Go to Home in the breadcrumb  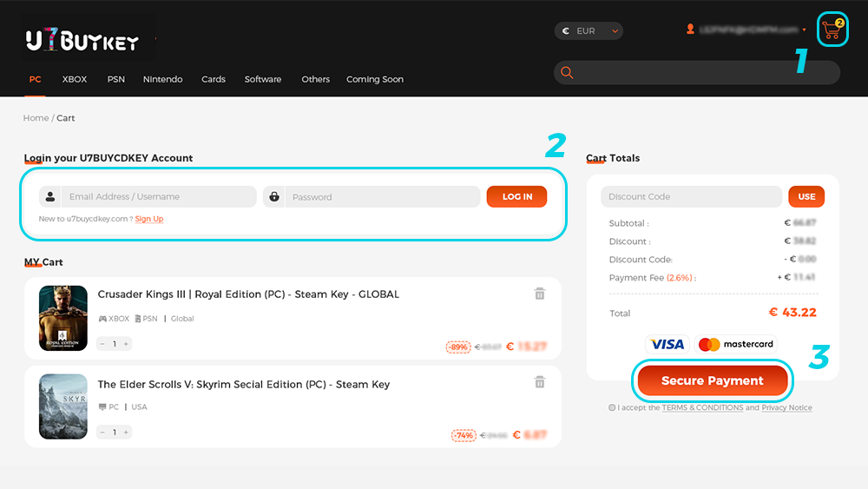pyautogui.click(x=36, y=118)
